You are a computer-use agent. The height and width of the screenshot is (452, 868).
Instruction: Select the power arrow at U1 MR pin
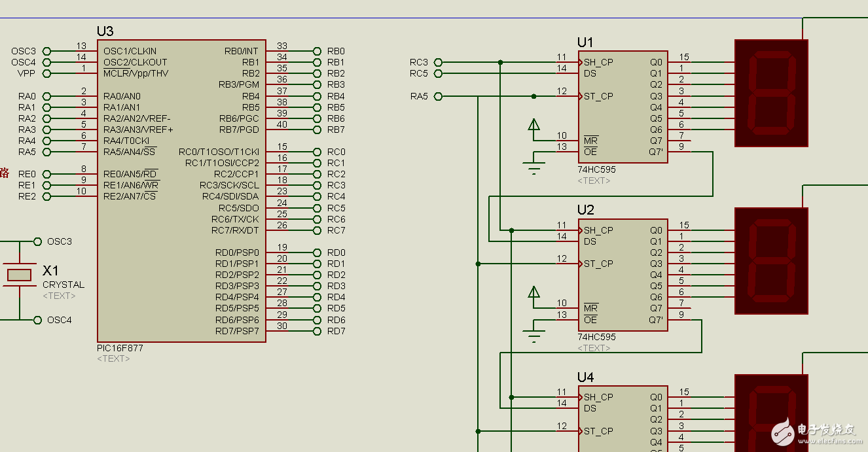point(534,125)
